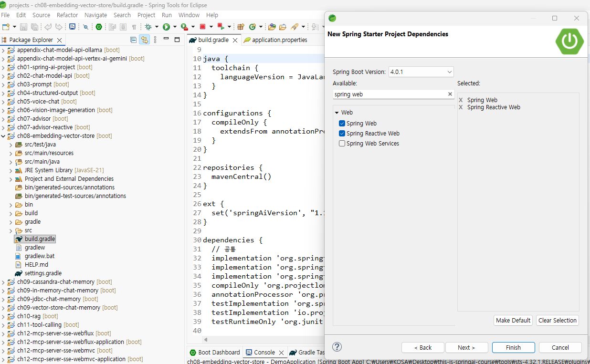Viewport: 590px width, 364px height.
Task: Click the help question mark icon in dialog
Action: [337, 347]
